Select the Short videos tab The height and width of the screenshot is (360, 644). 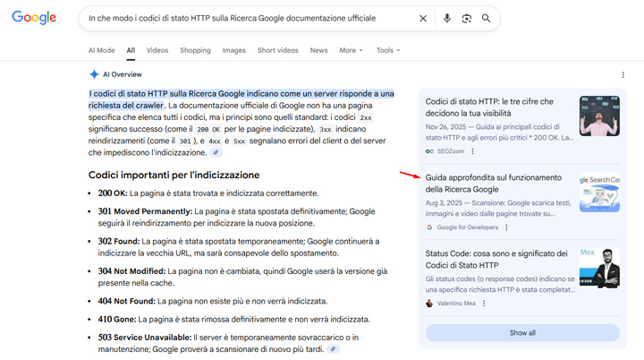tap(278, 50)
